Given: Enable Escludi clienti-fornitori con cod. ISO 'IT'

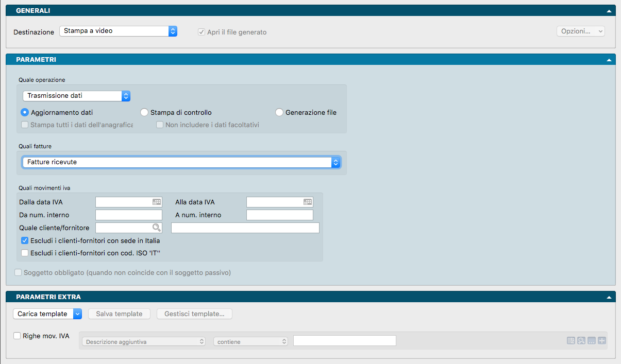Looking at the screenshot, I should (25, 252).
